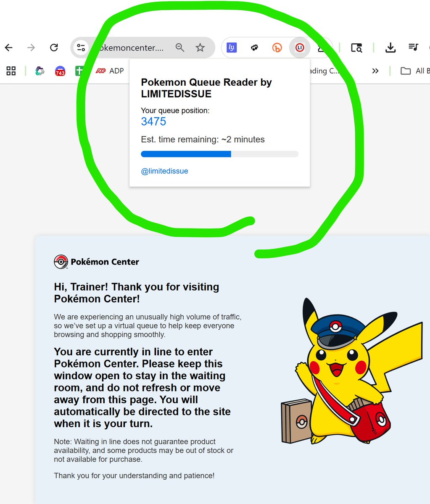Click the 'Your queue position:' label
430x504 pixels.
[x=175, y=111]
